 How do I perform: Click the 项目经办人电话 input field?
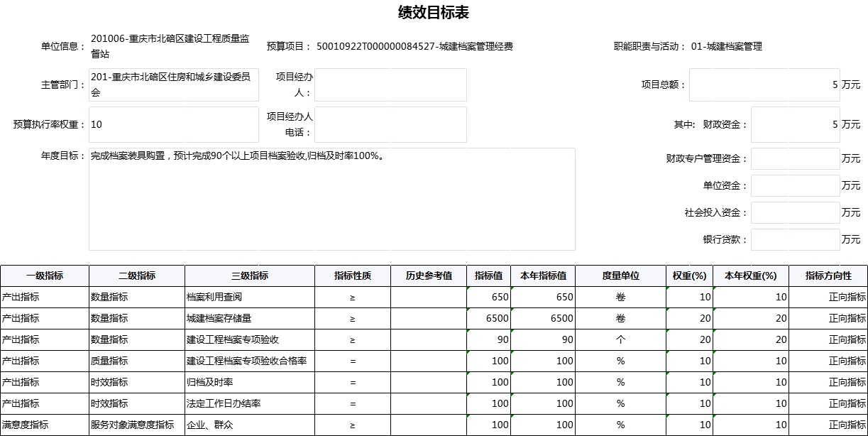pos(390,124)
